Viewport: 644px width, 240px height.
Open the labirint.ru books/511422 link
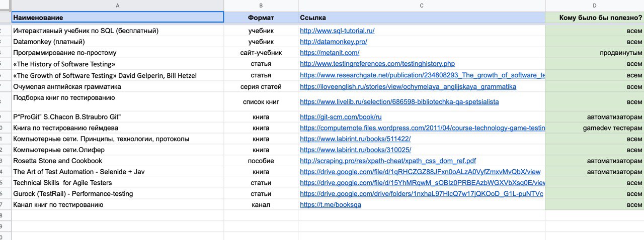[x=355, y=139]
